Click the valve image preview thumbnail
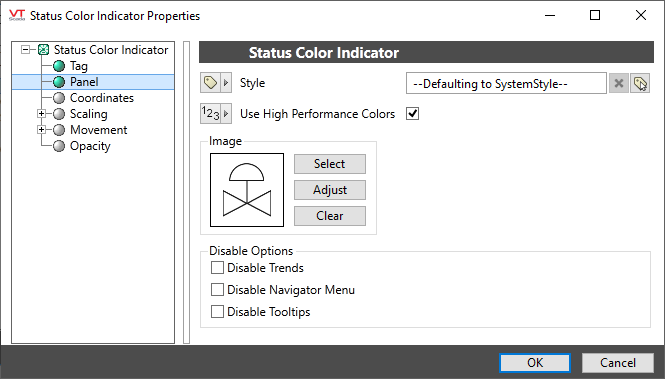Viewport: 665px width, 379px height. [x=247, y=190]
